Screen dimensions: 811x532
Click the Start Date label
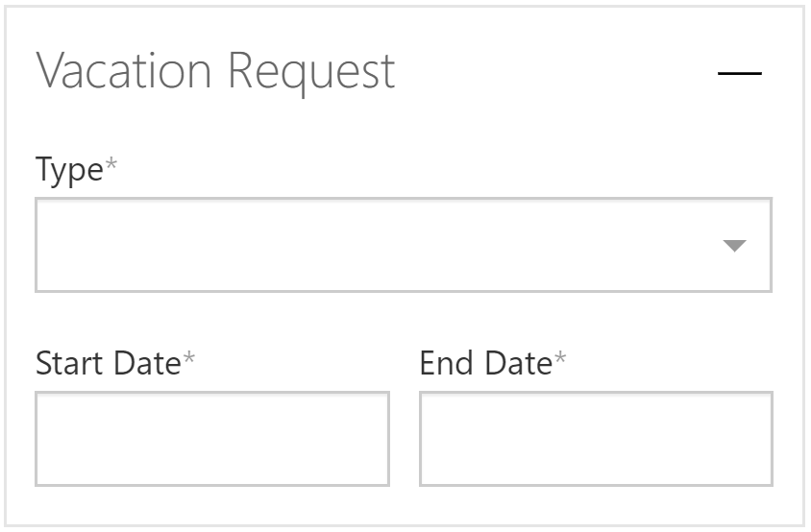tap(108, 363)
